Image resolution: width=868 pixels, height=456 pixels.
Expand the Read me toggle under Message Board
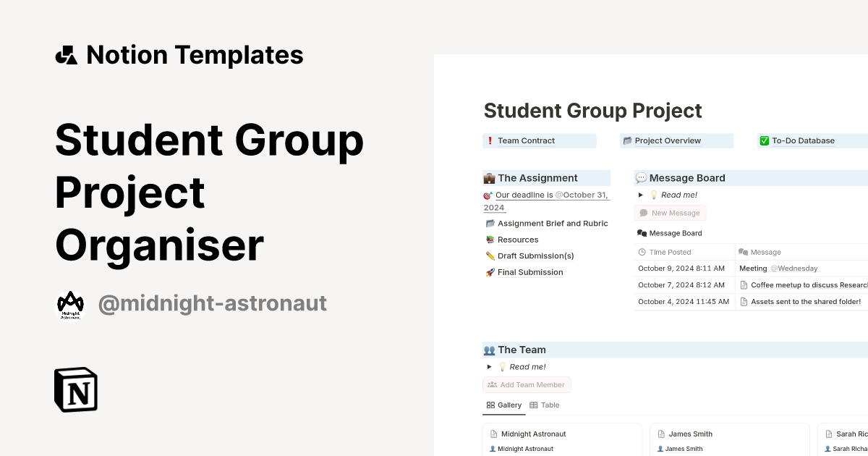(x=639, y=195)
